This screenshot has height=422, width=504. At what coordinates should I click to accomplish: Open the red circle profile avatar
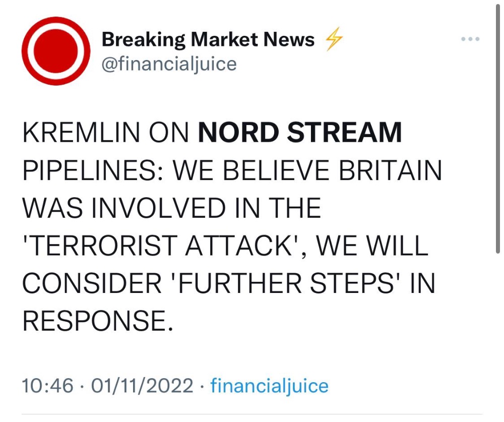coord(56,51)
